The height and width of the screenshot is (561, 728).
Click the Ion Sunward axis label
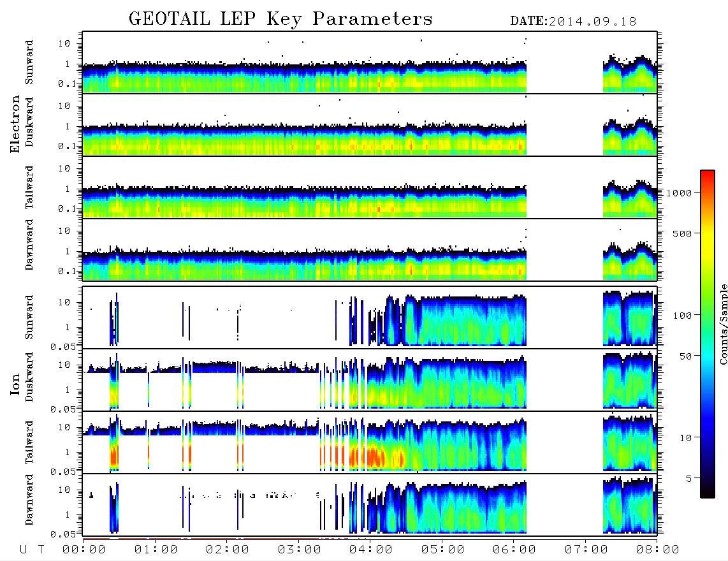point(29,317)
